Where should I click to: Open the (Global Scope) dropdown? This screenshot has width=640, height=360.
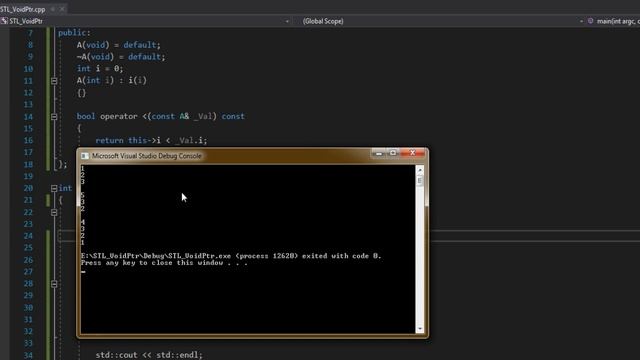point(439,21)
